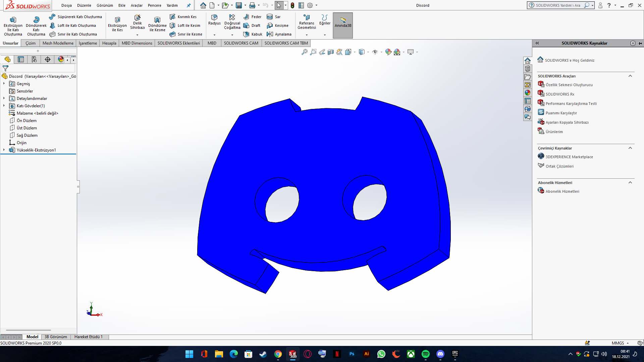Expand the Yükseklik-Ekstrüzyon1 feature tree node
The height and width of the screenshot is (362, 644).
click(4, 150)
